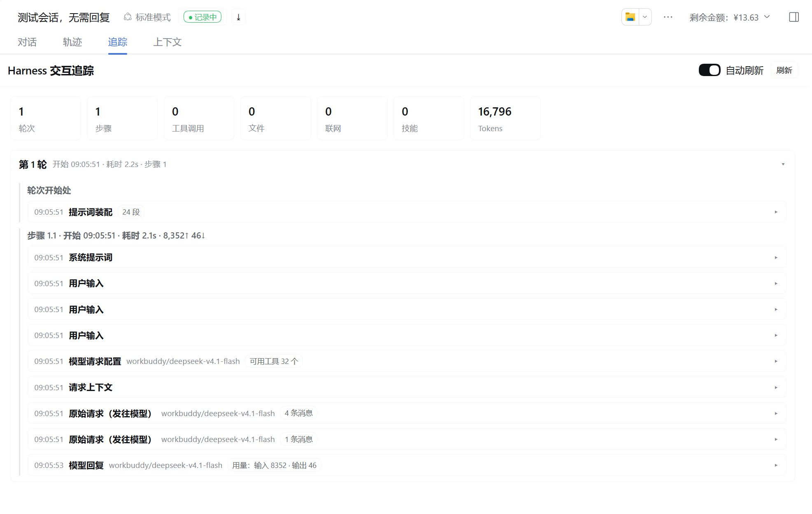Click the 技能 stat card

428,118
